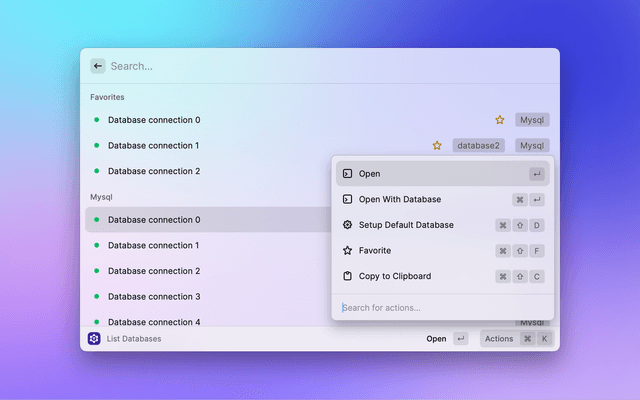Click the Mysql tag on Favorites connection 0
Image resolution: width=640 pixels, height=400 pixels.
click(532, 120)
